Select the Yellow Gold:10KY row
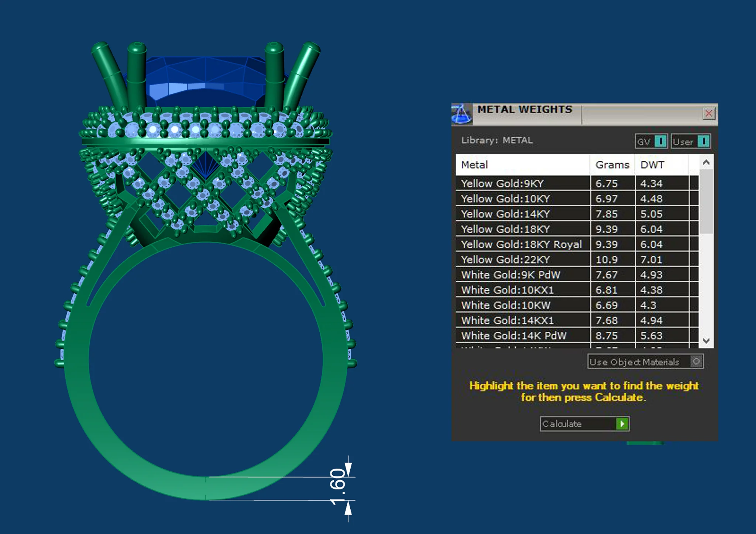 tap(577, 199)
